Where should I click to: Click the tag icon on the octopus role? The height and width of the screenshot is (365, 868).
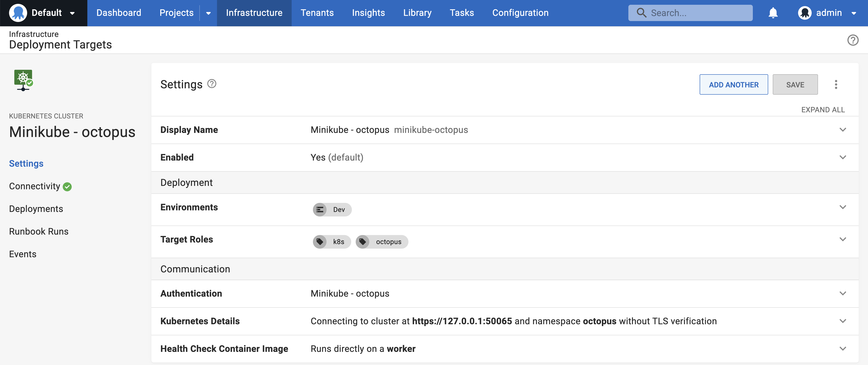tap(363, 242)
